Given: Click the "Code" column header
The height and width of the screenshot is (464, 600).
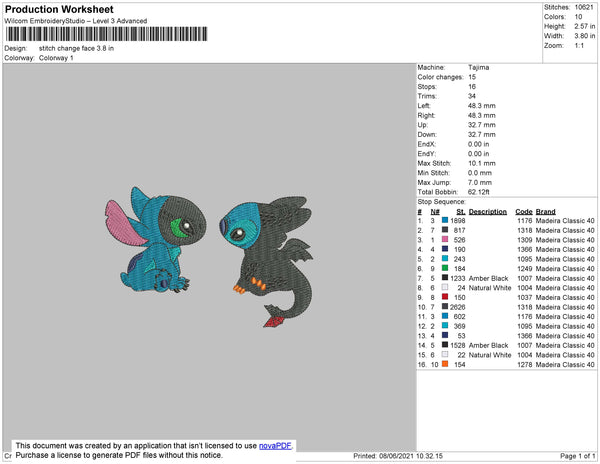Looking at the screenshot, I should [524, 212].
